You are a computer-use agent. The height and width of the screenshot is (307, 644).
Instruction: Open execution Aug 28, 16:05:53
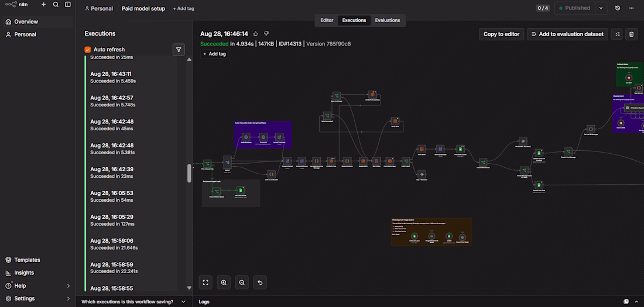[x=131, y=196]
